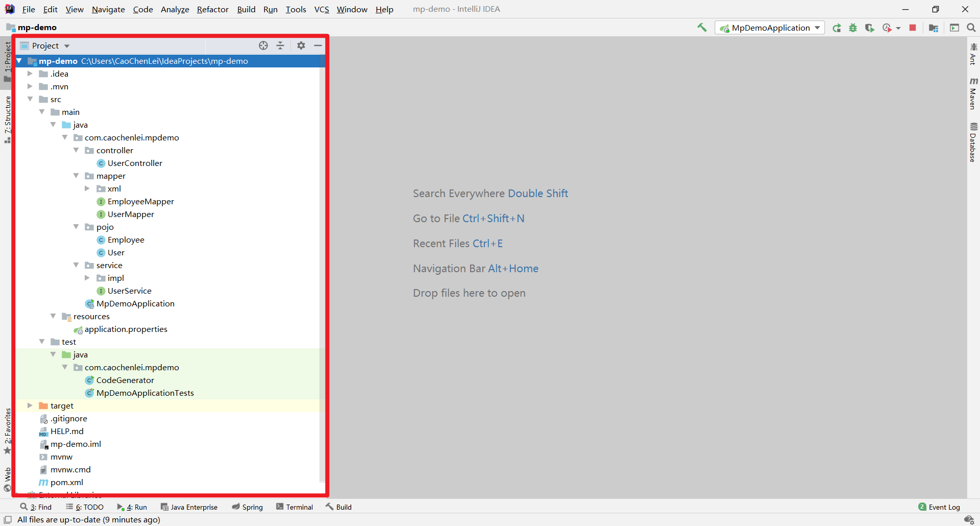Open the VCS menu
This screenshot has height=526, width=980.
(322, 9)
